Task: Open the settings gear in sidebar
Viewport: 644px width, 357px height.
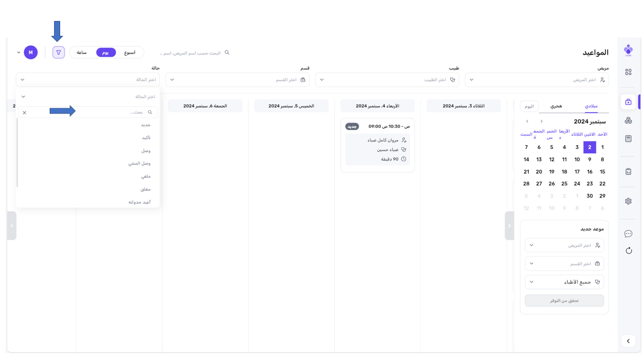Action: (628, 201)
